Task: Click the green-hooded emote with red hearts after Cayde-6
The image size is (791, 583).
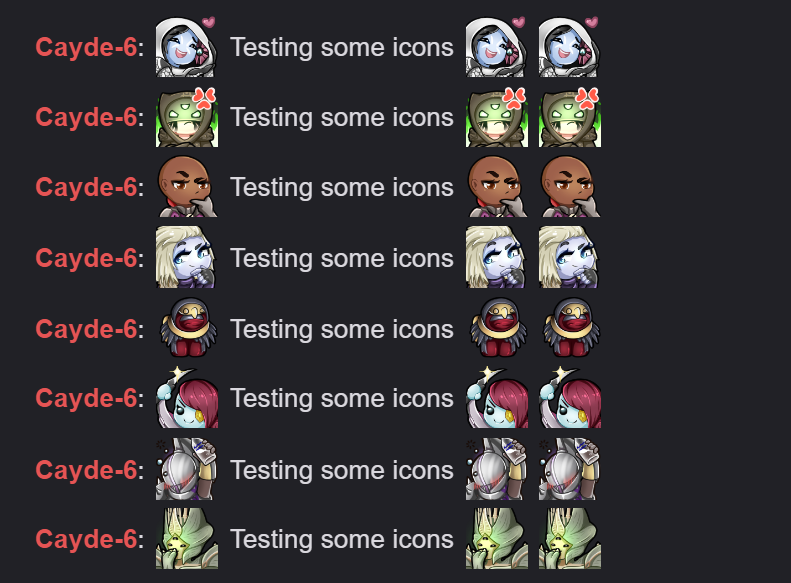Action: click(187, 117)
